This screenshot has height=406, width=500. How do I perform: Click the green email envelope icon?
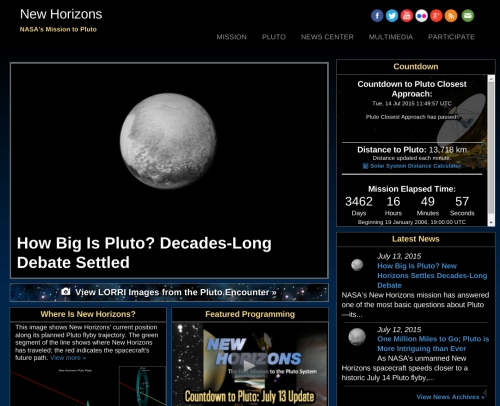pyautogui.click(x=468, y=16)
